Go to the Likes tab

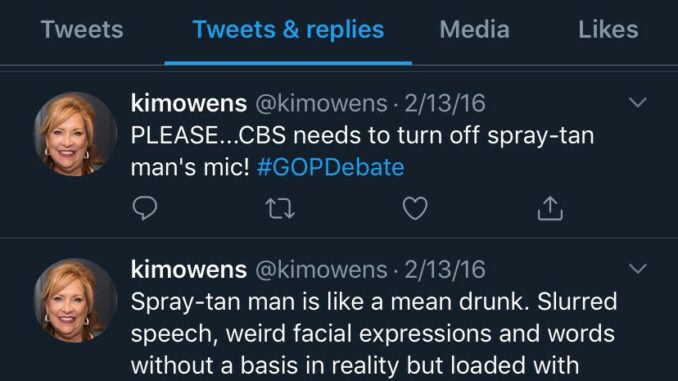608,29
